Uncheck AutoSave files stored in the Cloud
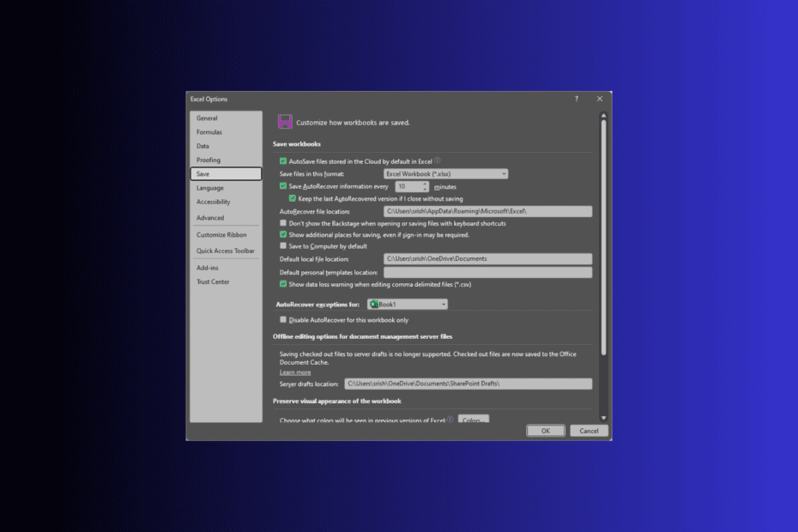The width and height of the screenshot is (798, 532). click(283, 161)
